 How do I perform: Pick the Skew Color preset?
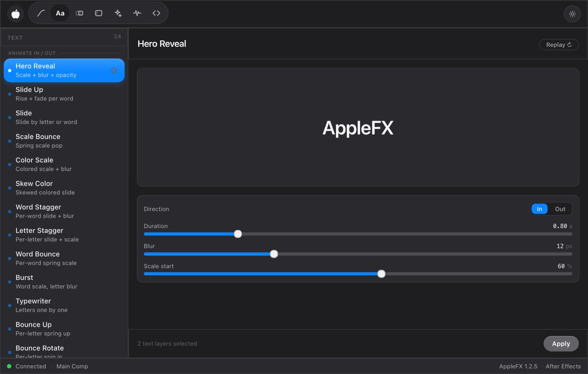(x=64, y=188)
